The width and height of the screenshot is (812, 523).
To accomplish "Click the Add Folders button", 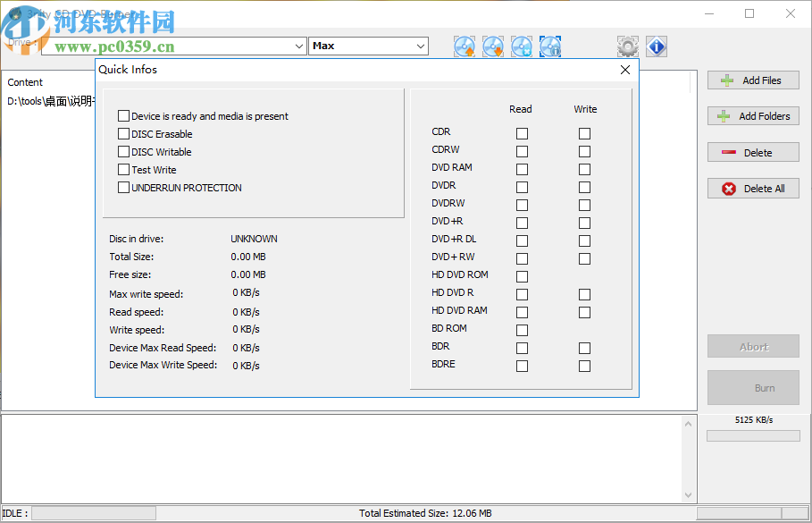I will tap(753, 115).
